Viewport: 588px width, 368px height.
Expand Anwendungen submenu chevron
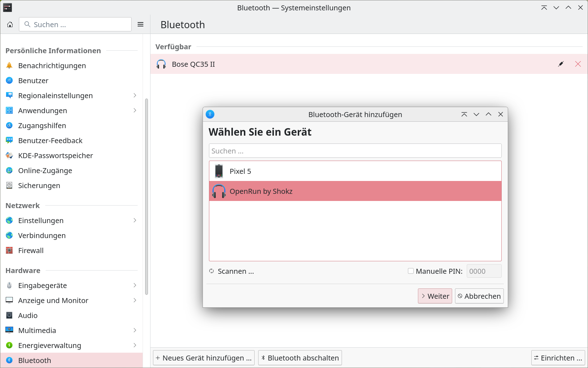(x=135, y=110)
